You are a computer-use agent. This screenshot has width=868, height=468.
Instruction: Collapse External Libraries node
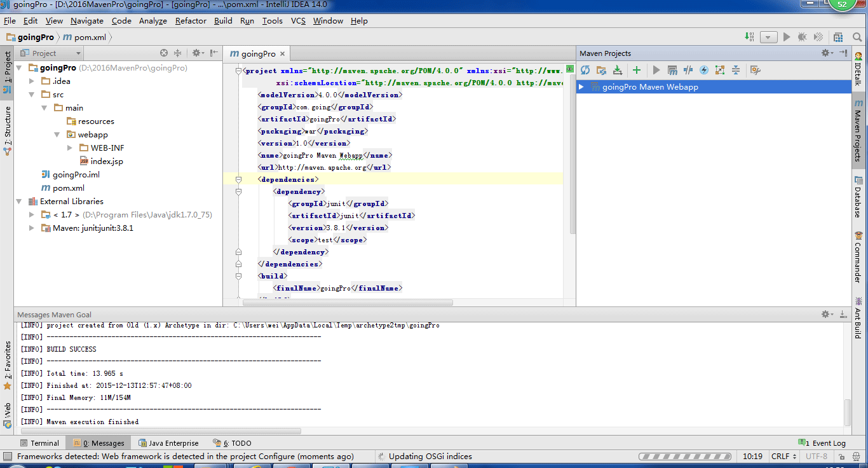(20, 201)
